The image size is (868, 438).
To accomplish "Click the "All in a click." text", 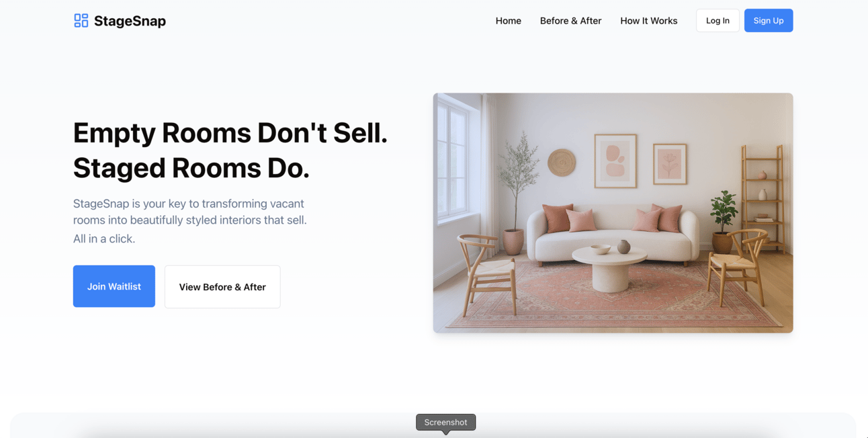I will pyautogui.click(x=104, y=238).
